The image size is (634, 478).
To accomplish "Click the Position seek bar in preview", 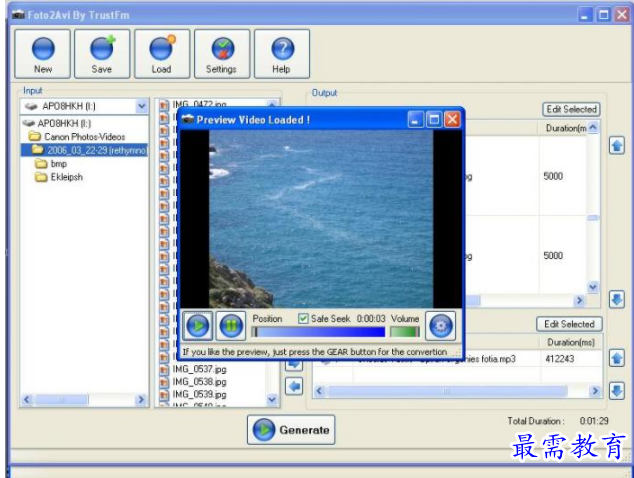I will pos(318,332).
